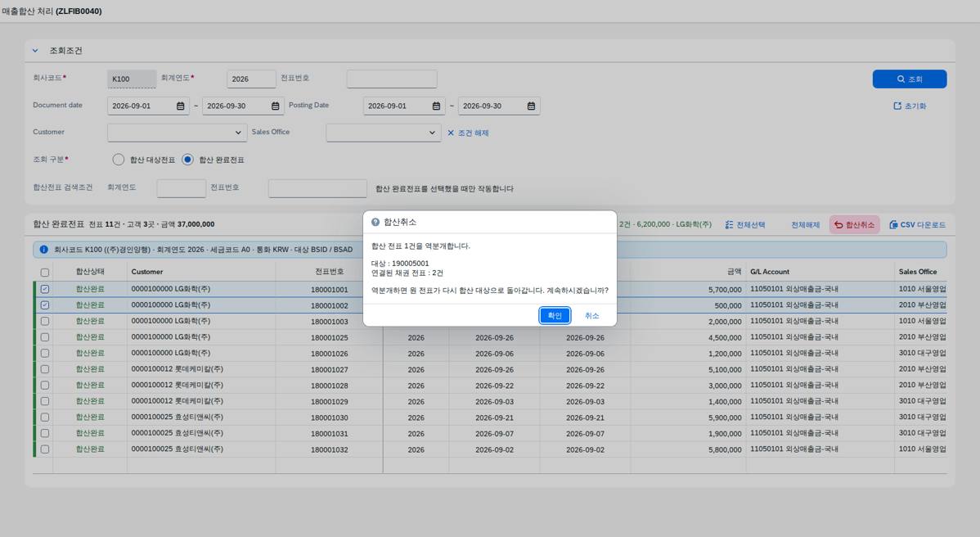Check the row checkbox for 180001029
This screenshot has height=537, width=980.
45,401
